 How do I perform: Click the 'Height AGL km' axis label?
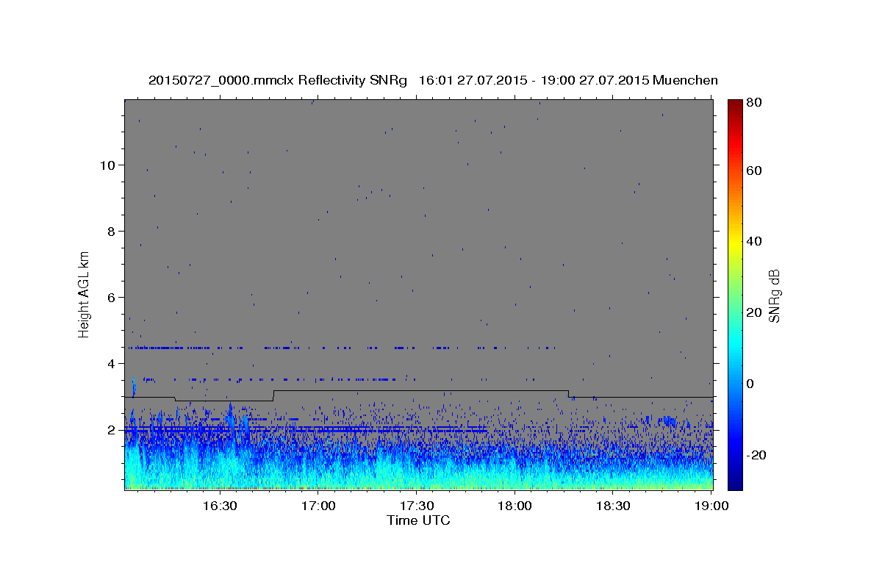[85, 294]
